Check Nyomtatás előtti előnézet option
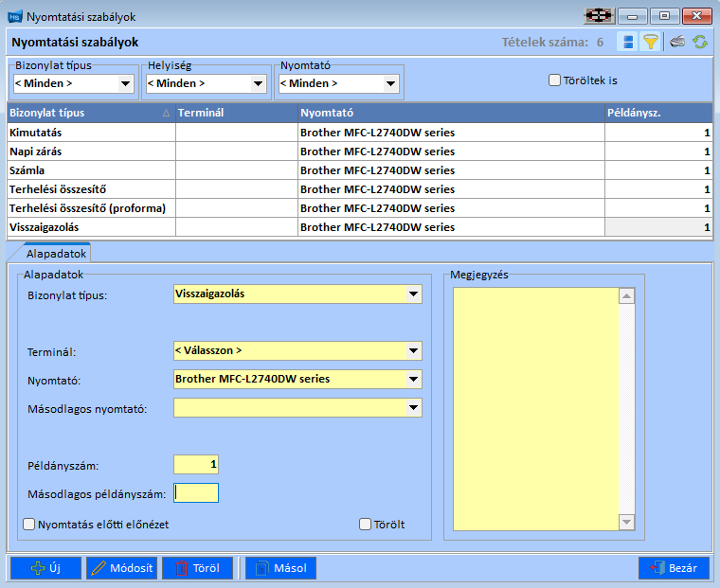The image size is (720, 588). [29, 524]
